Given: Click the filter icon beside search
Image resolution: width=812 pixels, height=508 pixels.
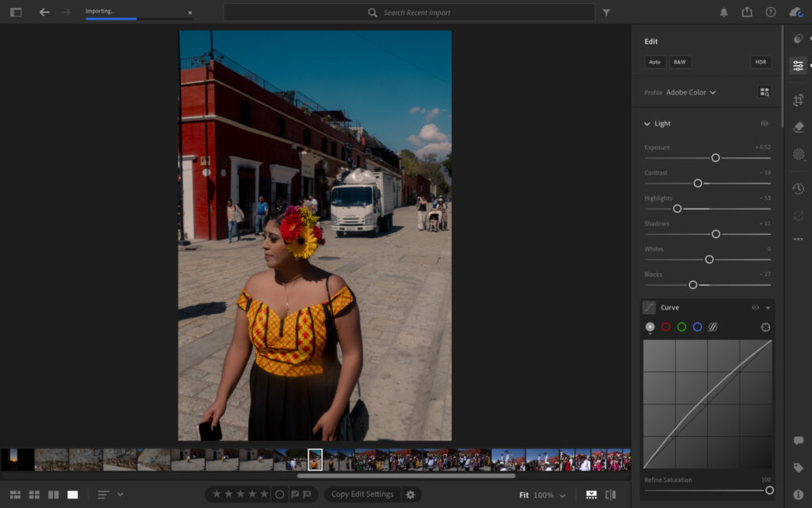Looking at the screenshot, I should click(x=606, y=12).
